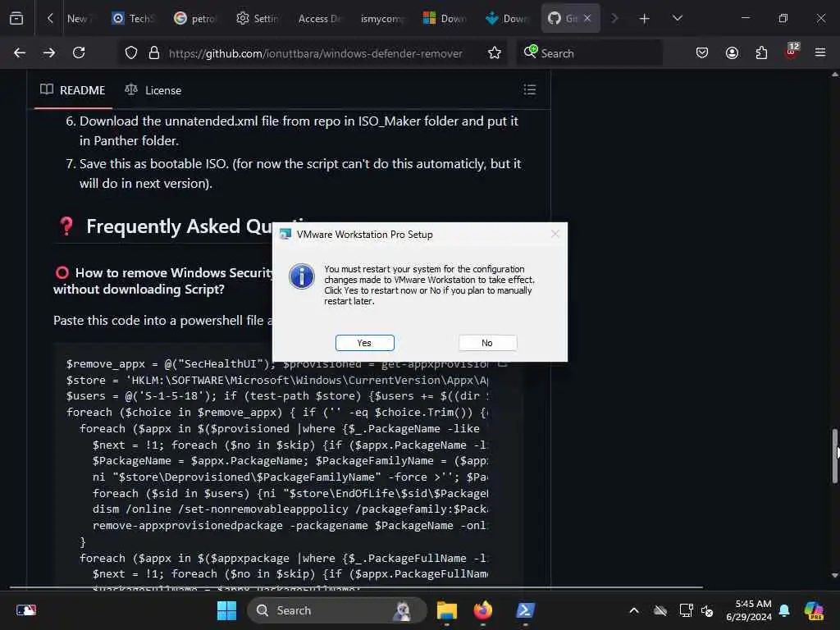Open a new browser tab
Viewport: 840px width, 630px height.
tap(645, 19)
